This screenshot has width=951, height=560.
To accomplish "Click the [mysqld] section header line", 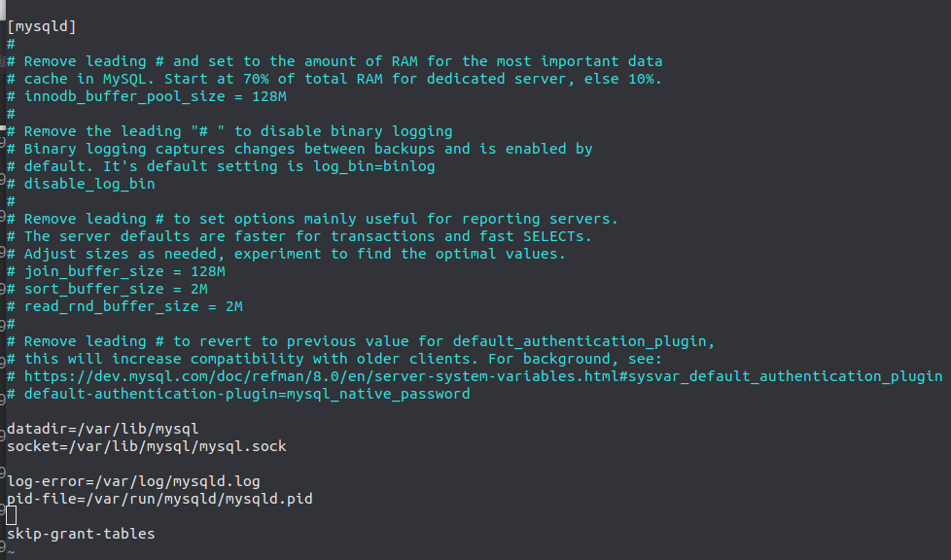I will click(42, 26).
